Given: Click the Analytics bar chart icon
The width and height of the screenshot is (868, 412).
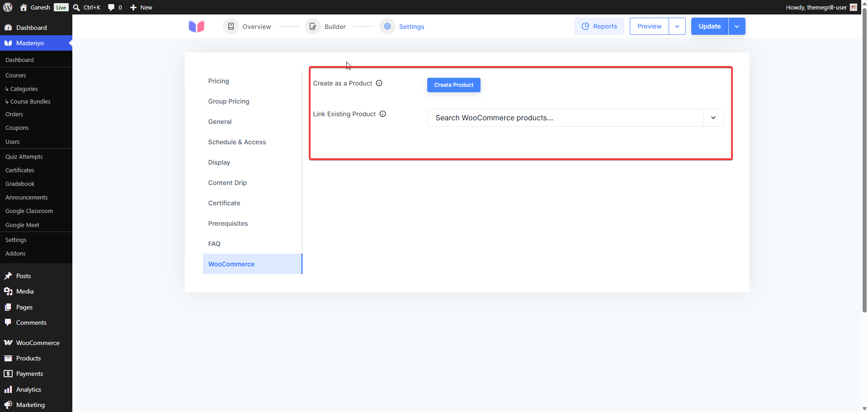Looking at the screenshot, I should [x=8, y=389].
